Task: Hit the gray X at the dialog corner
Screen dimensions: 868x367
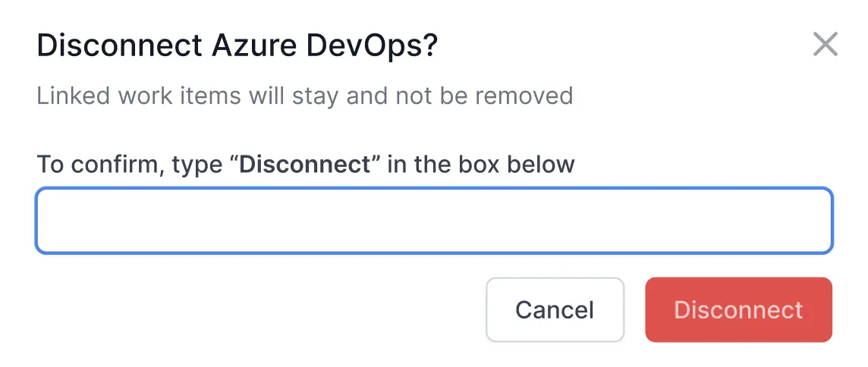Action: click(x=825, y=45)
